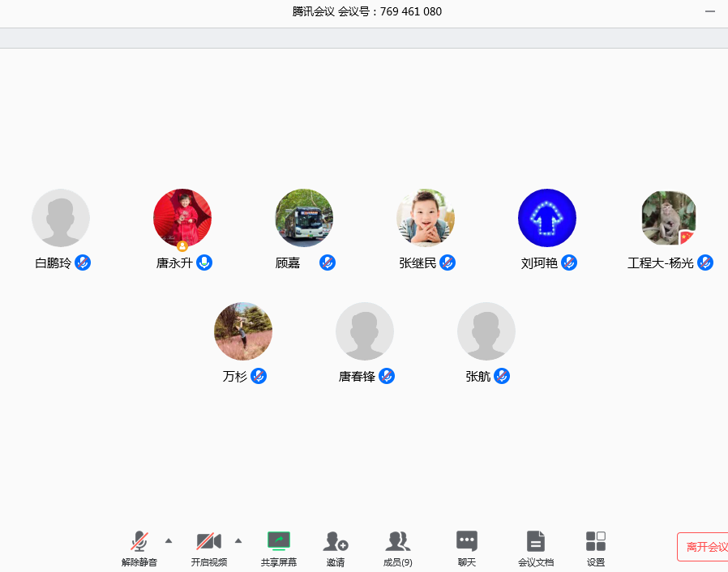Select 刘珂艳's blue arrow avatar
The width and height of the screenshot is (728, 572).
click(x=547, y=218)
